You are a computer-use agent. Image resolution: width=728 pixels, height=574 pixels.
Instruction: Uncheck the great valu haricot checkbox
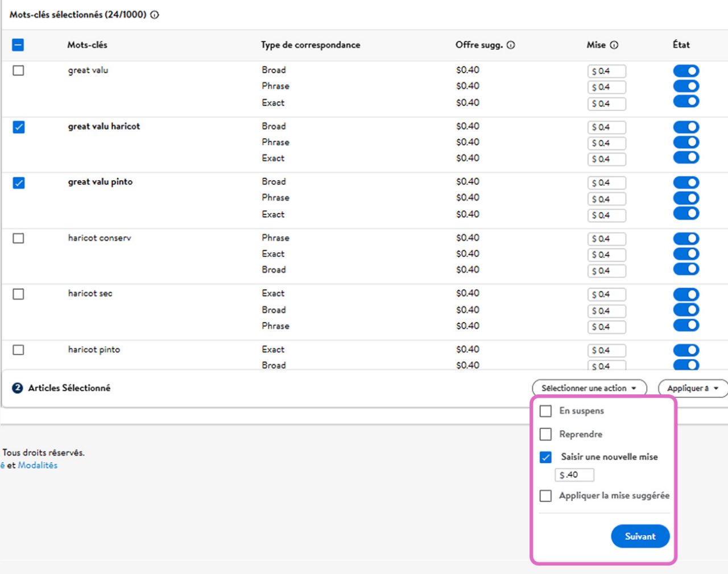pos(18,127)
